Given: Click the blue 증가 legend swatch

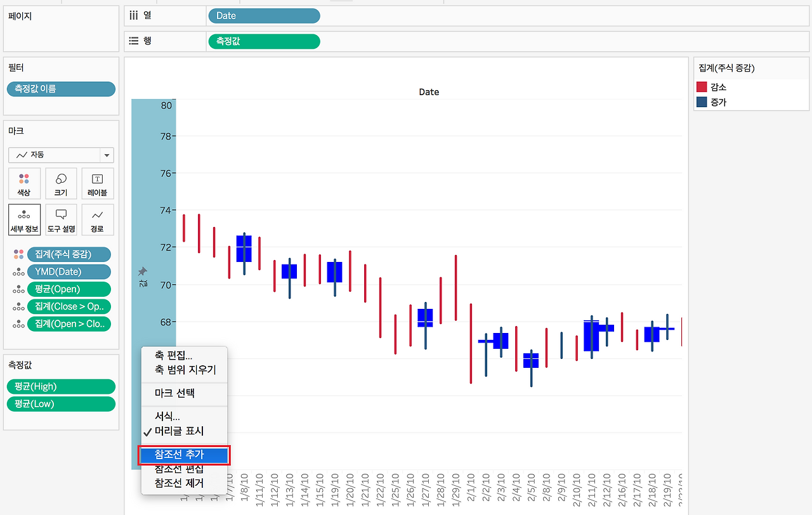Looking at the screenshot, I should tap(702, 101).
